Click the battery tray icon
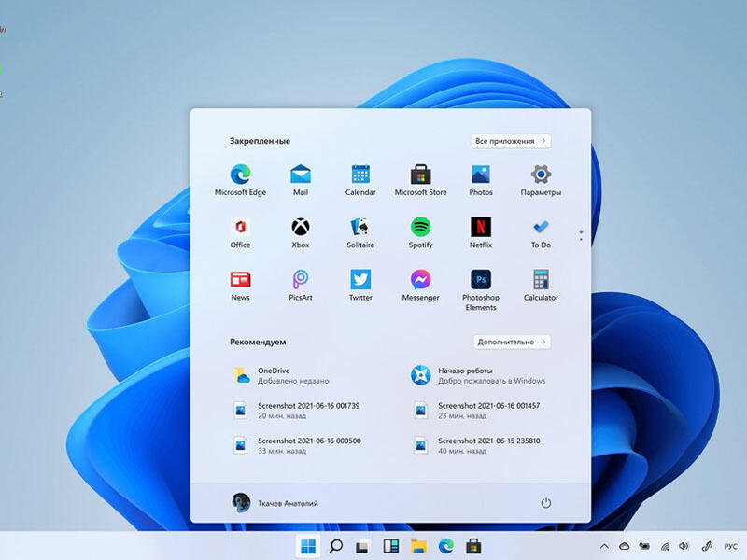The height and width of the screenshot is (560, 747). (x=644, y=546)
